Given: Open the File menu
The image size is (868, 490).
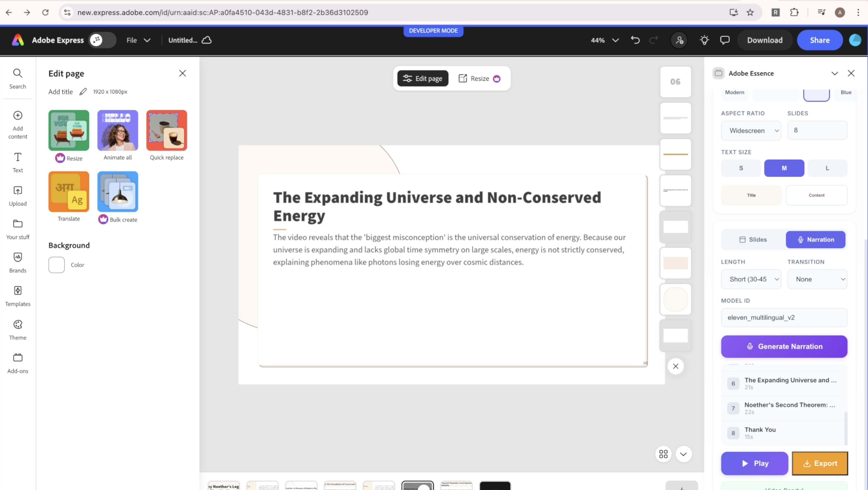Looking at the screenshot, I should coord(138,40).
